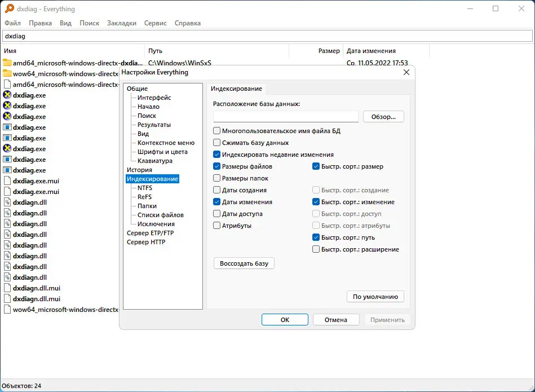Open the Сервис menu
The width and height of the screenshot is (535, 392).
point(154,23)
